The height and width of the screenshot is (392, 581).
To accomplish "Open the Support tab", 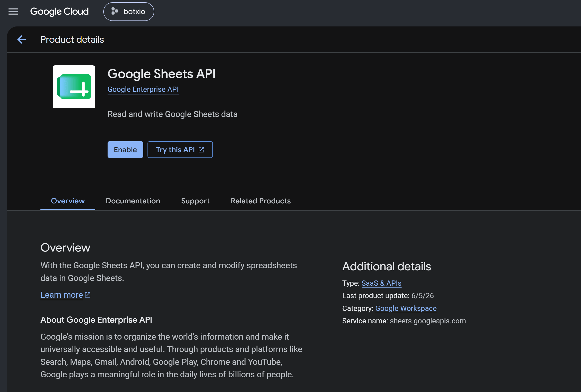I will point(195,201).
